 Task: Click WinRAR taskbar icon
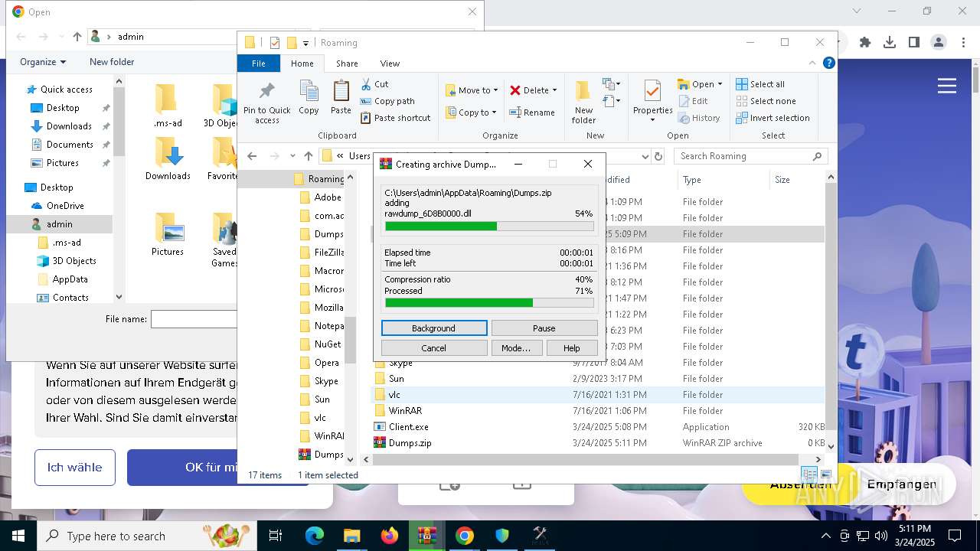coord(427,536)
